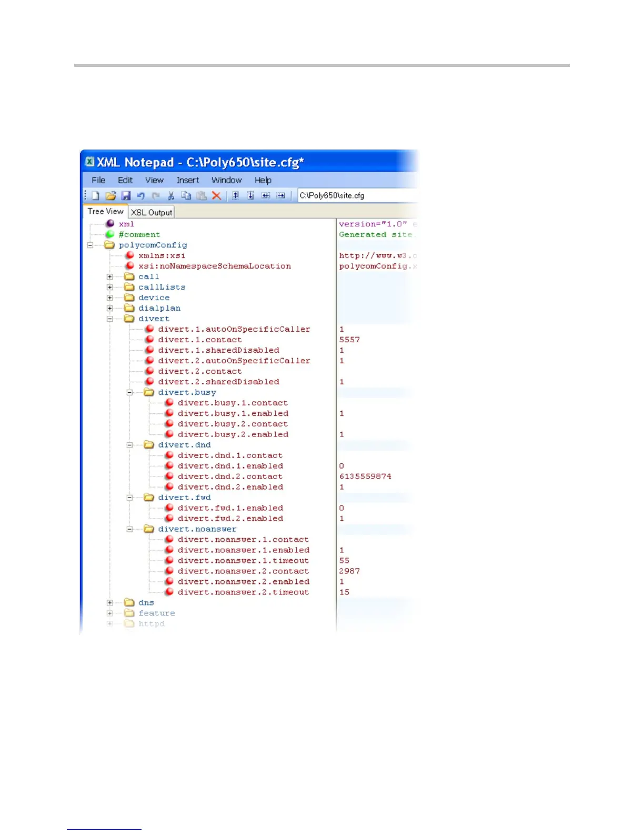644x834 pixels.
Task: Collapse the divert folder node
Action: pos(110,319)
